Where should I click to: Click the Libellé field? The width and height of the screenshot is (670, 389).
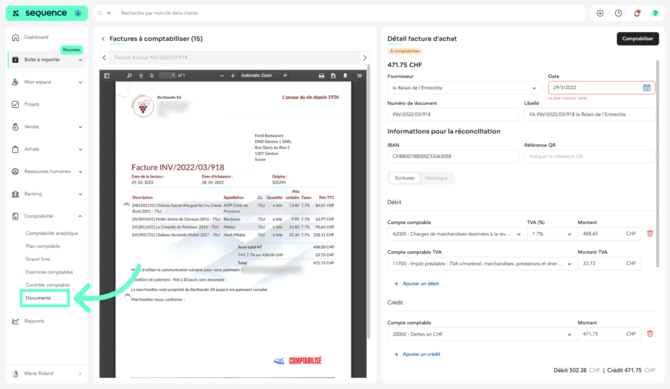(590, 115)
